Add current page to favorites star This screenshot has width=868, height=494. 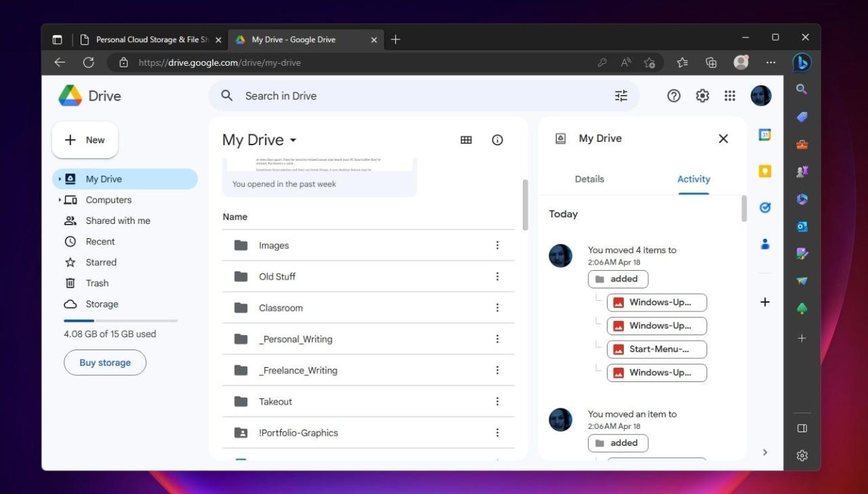[x=649, y=62]
